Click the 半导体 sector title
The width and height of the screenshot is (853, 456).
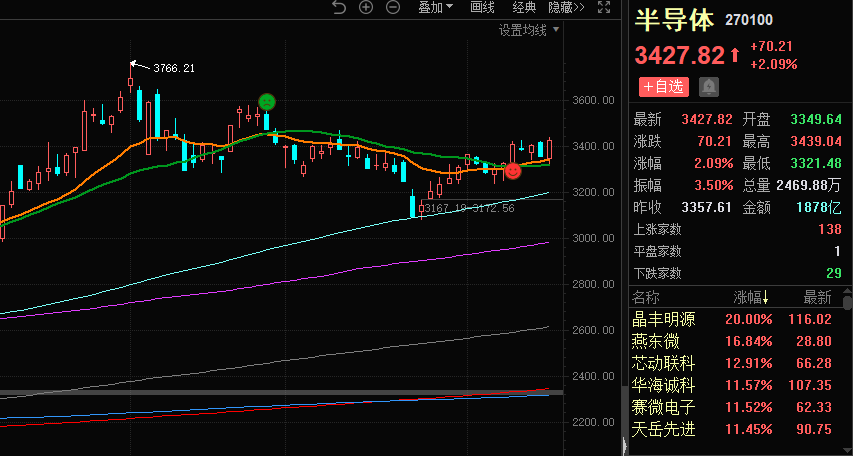coord(675,21)
